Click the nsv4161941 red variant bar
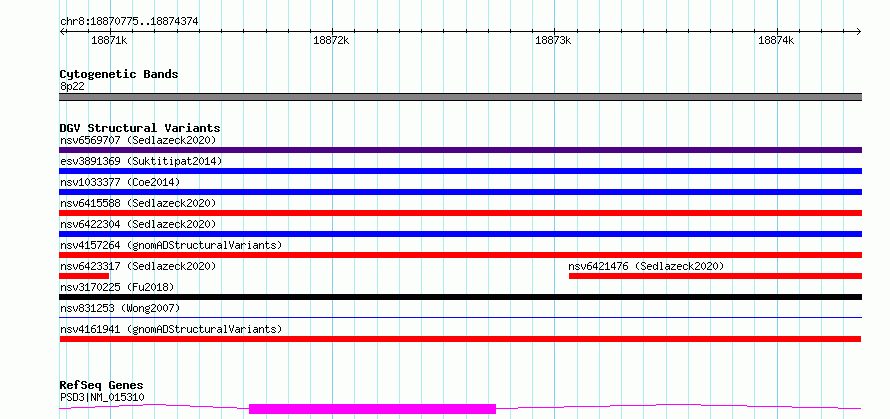 point(460,339)
